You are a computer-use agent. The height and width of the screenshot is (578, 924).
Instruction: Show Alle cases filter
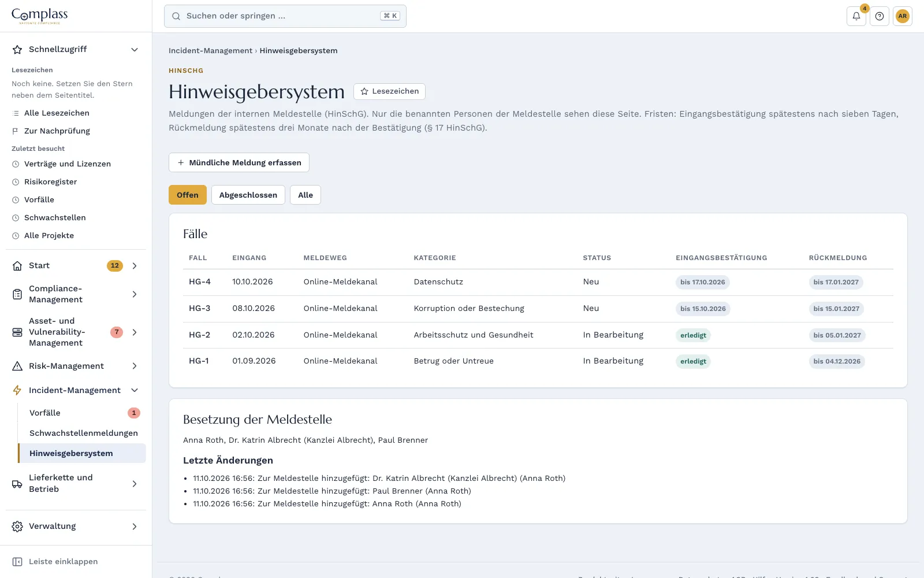click(305, 195)
